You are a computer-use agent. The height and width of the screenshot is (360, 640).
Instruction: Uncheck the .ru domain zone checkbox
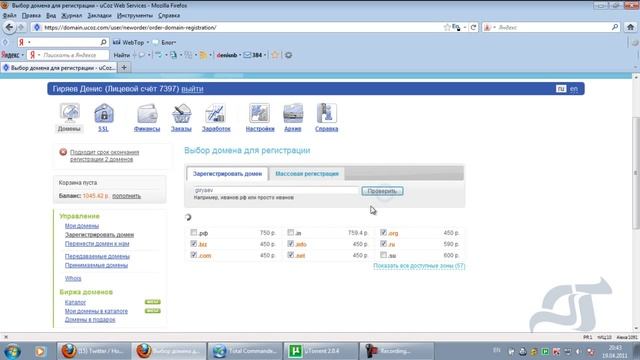[x=383, y=244]
